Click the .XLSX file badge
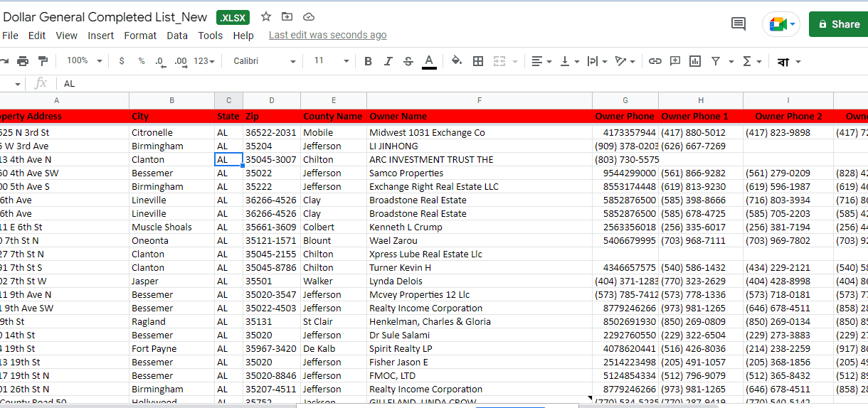This screenshot has width=868, height=408. coord(233,18)
